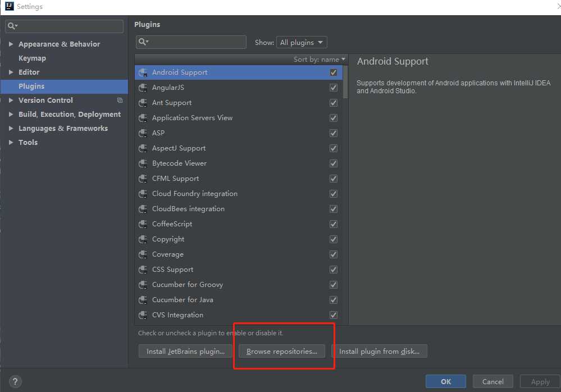The width and height of the screenshot is (561, 392).
Task: Toggle the Ant Support checkbox
Action: [334, 103]
